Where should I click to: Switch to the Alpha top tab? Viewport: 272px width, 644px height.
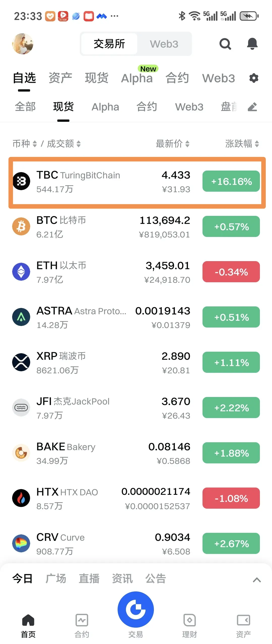(137, 78)
